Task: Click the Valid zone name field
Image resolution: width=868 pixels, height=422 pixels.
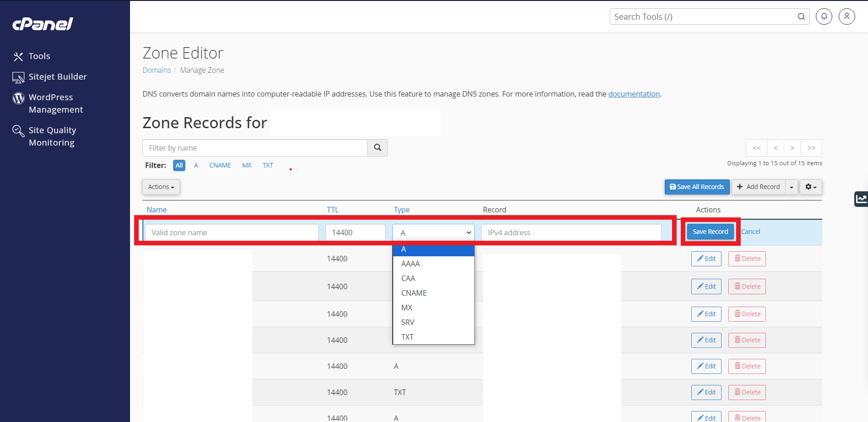Action: click(232, 233)
